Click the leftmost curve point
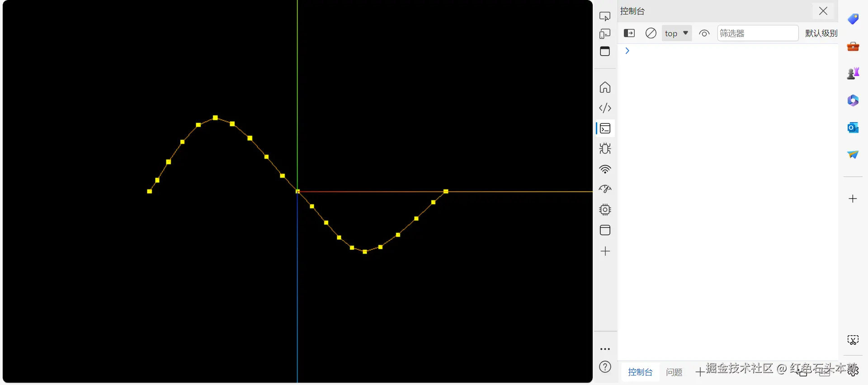This screenshot has height=385, width=868. click(x=150, y=191)
